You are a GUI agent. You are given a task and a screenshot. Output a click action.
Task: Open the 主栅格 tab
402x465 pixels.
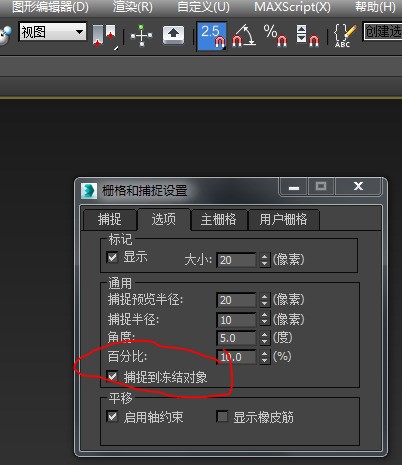tap(218, 219)
